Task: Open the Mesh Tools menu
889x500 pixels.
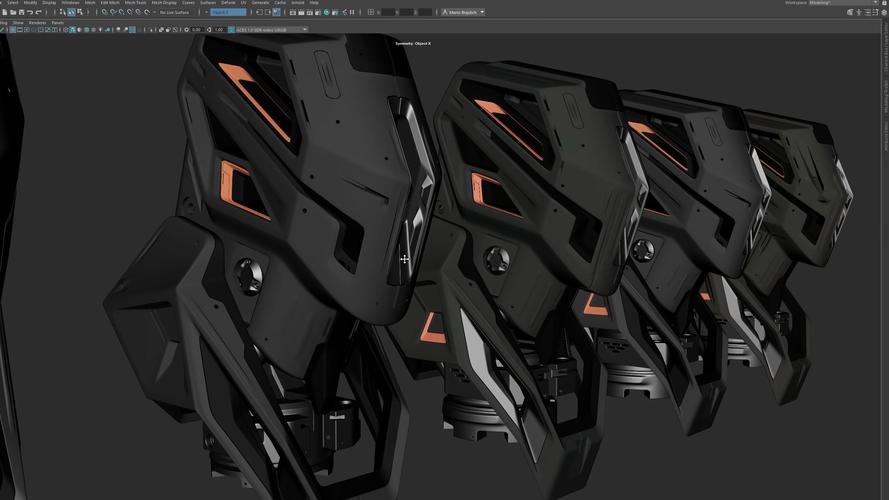Action: [135, 3]
